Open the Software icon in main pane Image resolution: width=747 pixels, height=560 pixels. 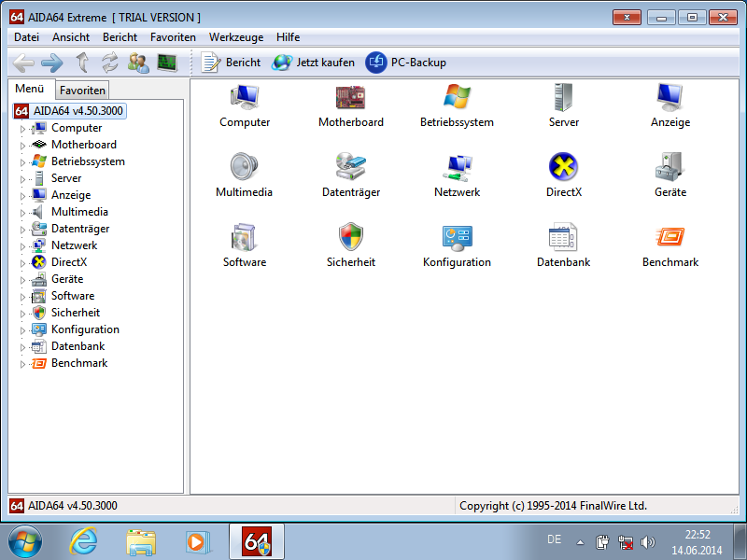tap(245, 237)
